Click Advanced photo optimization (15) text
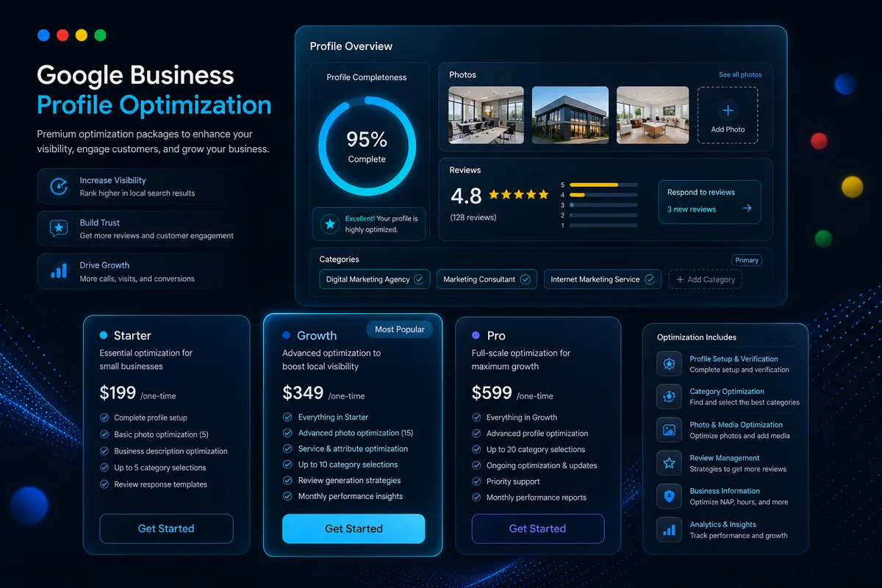882x588 pixels. (x=356, y=433)
